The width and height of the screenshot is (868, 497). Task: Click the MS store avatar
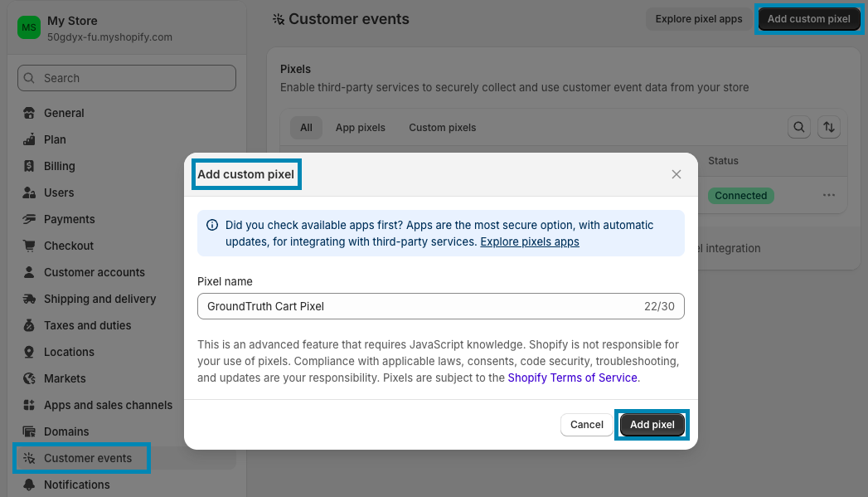tap(29, 27)
